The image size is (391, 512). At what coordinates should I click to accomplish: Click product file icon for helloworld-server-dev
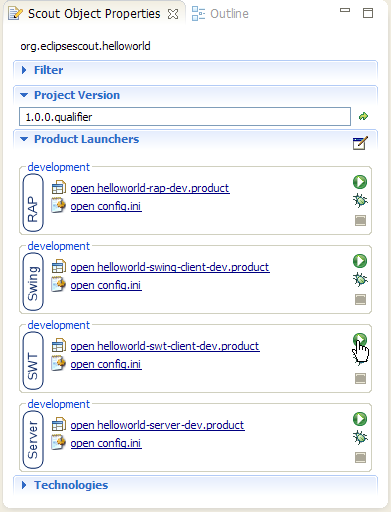pyautogui.click(x=59, y=425)
